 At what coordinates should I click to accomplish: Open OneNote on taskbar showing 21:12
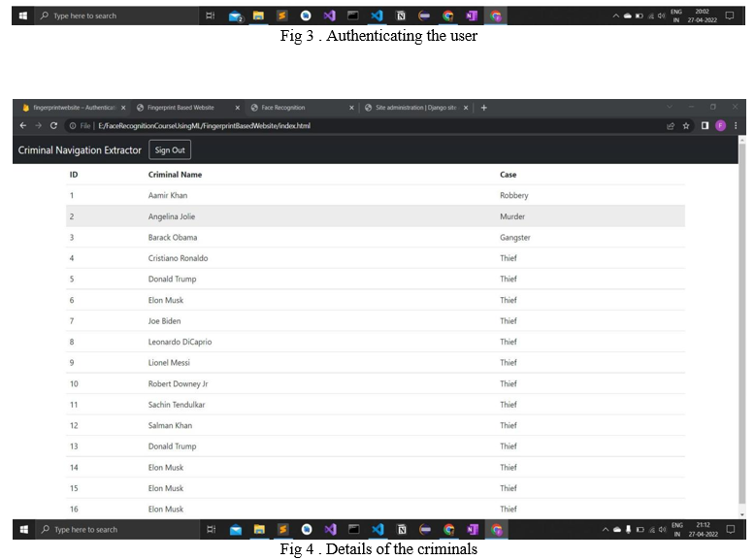473,530
